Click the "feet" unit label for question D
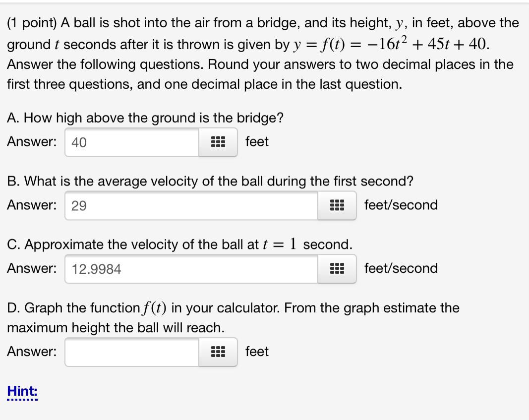 (257, 352)
